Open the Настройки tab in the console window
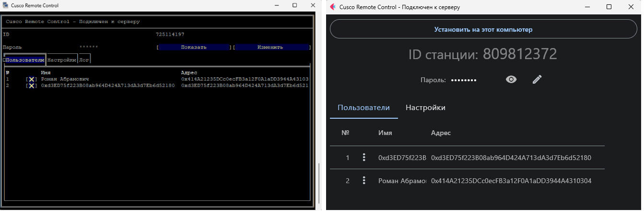Screen dimensions: 644x211 click(62, 60)
